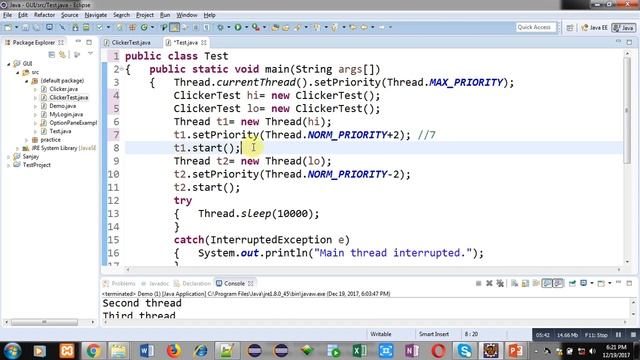Click the Terminate icon in Console

[x=478, y=283]
